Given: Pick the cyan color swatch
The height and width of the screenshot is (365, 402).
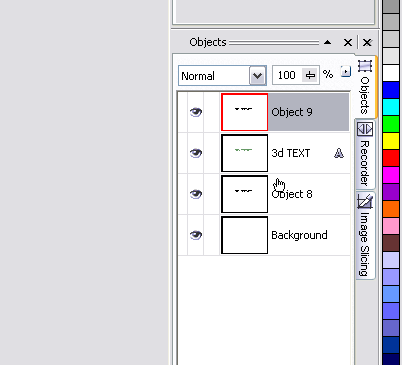Looking at the screenshot, I should pos(391,107).
